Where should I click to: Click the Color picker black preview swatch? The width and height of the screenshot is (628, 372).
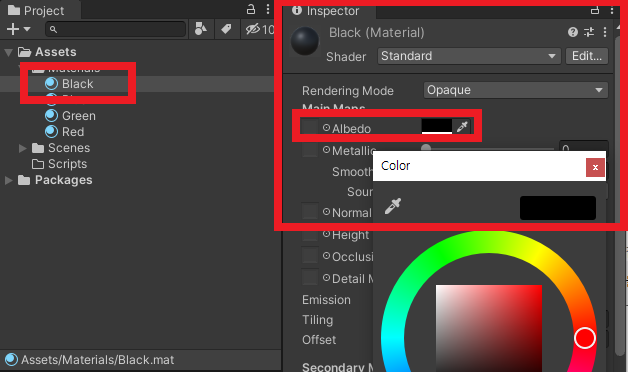point(558,208)
